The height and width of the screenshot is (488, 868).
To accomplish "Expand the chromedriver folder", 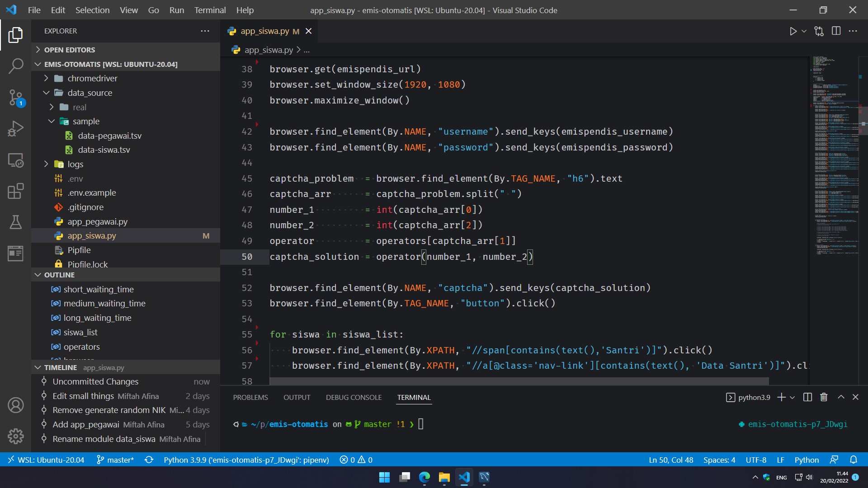I will click(x=92, y=78).
